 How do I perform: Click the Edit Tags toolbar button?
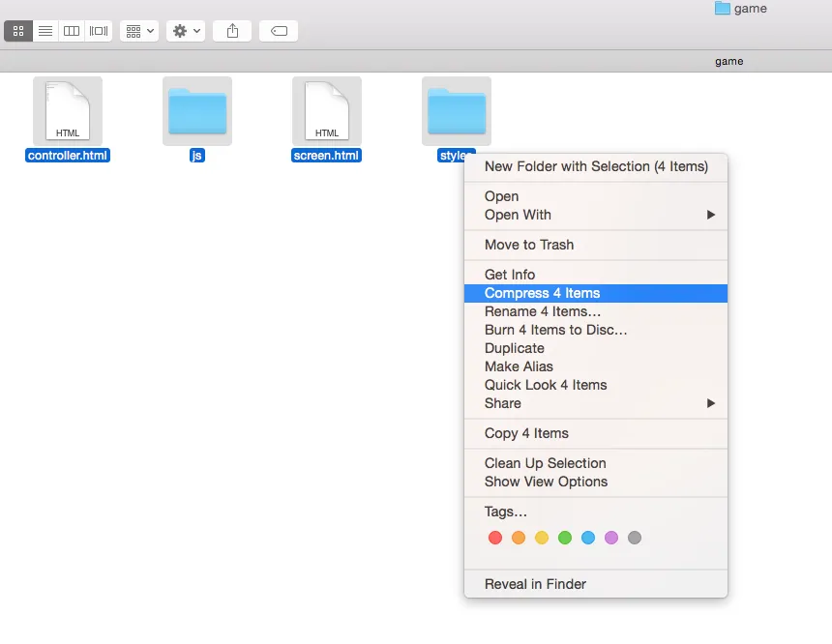tap(279, 31)
